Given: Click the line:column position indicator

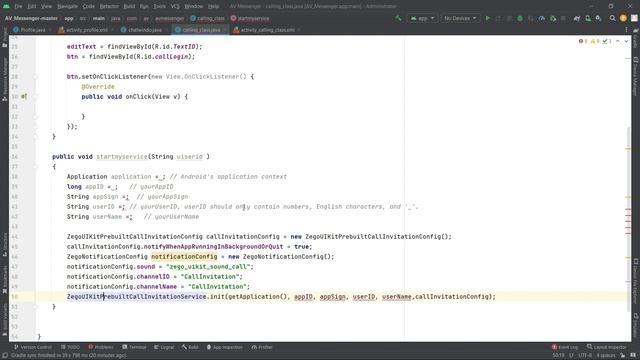Looking at the screenshot, I should tap(559, 356).
